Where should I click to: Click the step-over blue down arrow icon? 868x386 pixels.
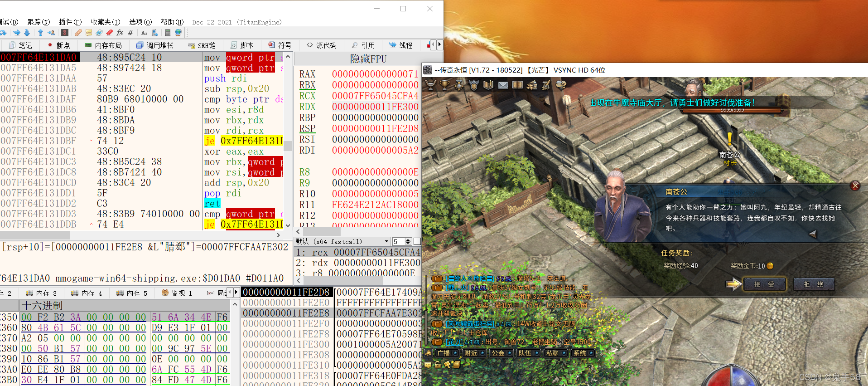[27, 33]
